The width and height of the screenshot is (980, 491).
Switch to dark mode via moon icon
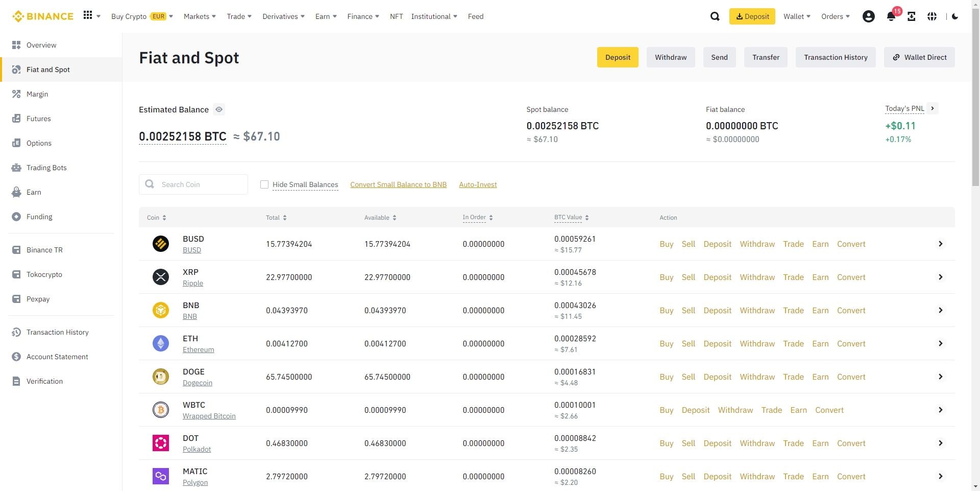coord(955,16)
